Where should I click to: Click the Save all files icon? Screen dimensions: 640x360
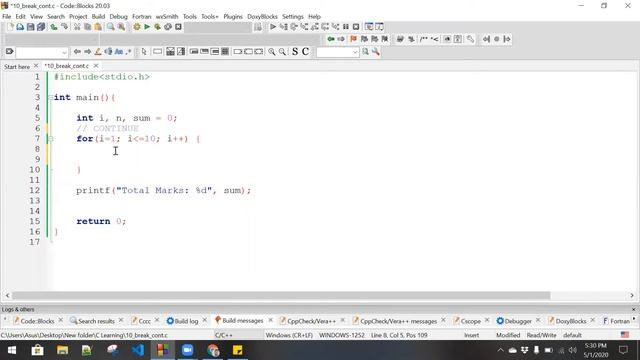41,27
